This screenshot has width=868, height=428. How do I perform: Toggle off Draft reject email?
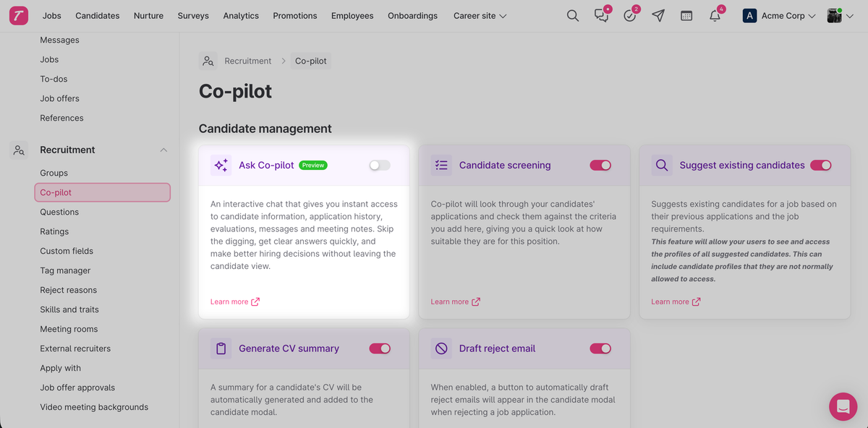(x=600, y=348)
